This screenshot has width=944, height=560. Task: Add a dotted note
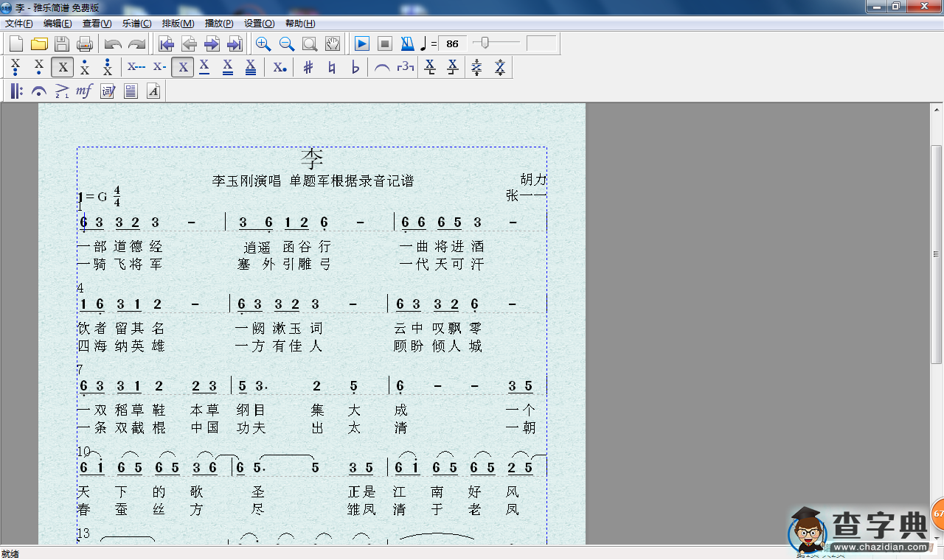[280, 68]
